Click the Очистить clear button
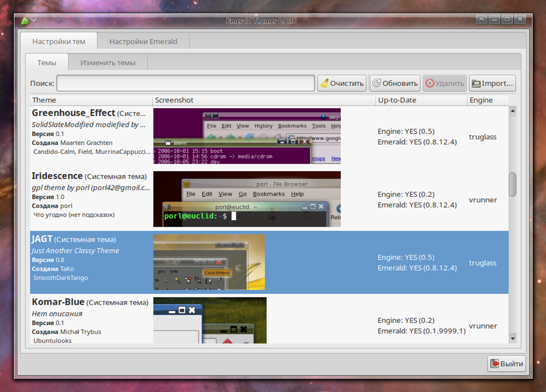The height and width of the screenshot is (392, 546). [342, 83]
